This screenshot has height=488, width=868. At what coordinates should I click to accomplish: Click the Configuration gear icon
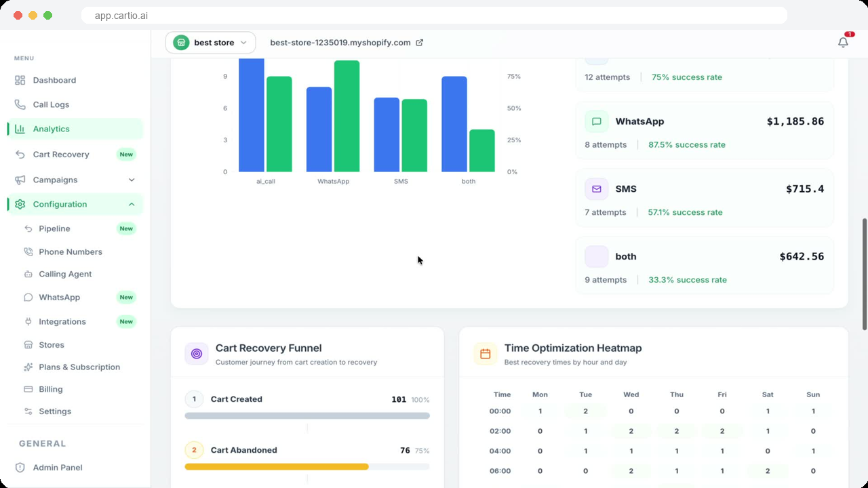point(20,204)
